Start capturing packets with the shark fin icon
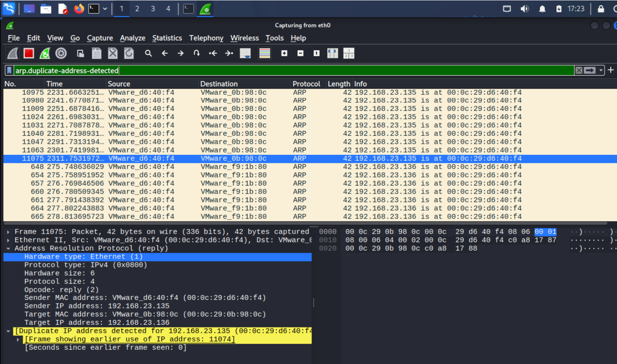Screen dimensions: 617x364 tap(13, 53)
